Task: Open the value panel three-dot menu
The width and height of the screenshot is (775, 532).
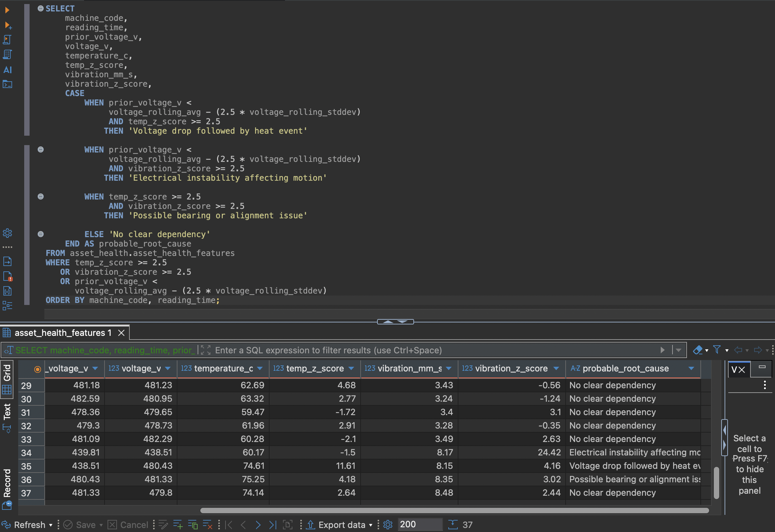Action: [x=765, y=385]
